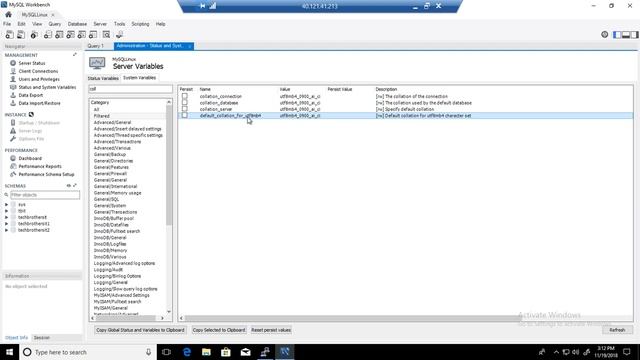Select the System Variables tab

[140, 78]
